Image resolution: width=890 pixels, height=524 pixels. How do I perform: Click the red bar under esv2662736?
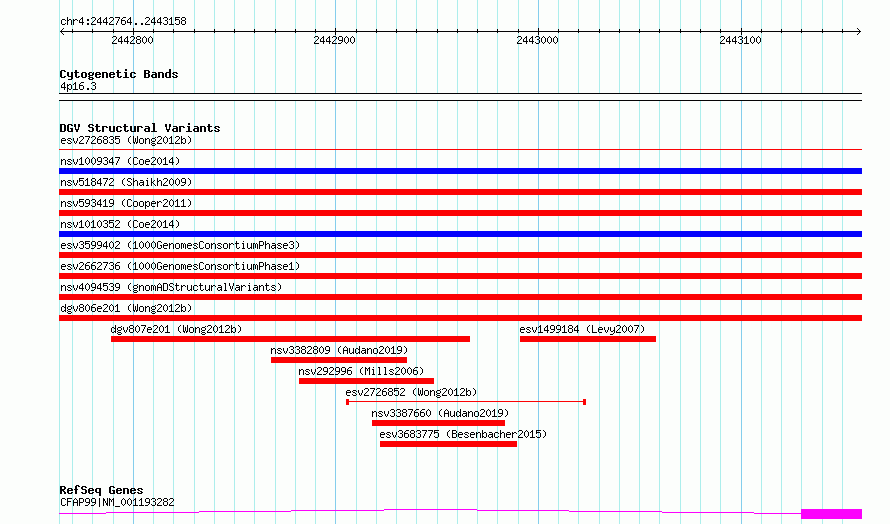460,276
